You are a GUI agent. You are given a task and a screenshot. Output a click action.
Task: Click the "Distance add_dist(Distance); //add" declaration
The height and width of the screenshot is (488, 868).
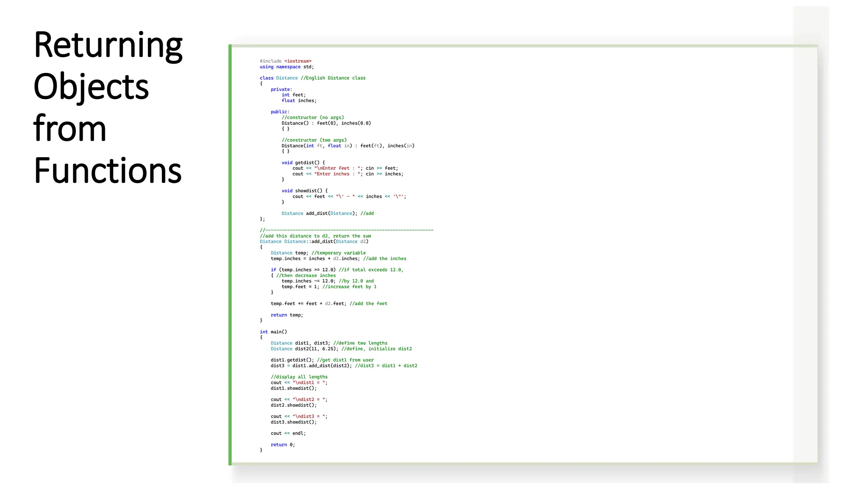(328, 213)
